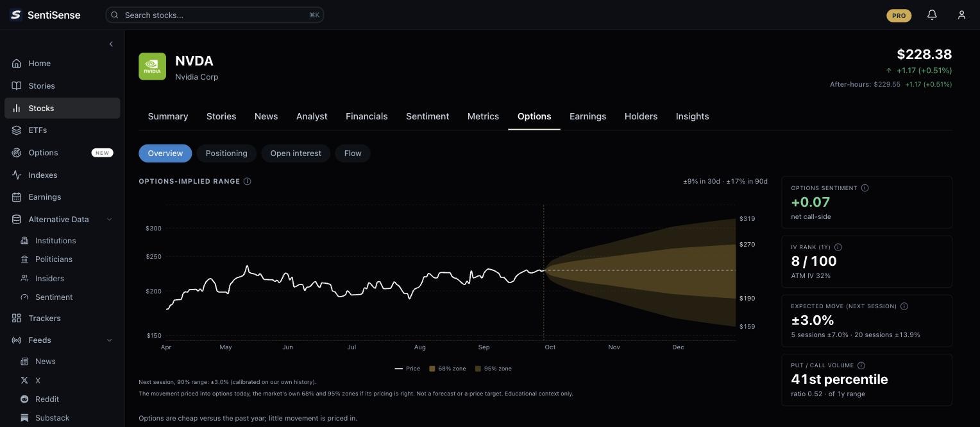Click the Insiders people icon
The image size is (980, 427).
pyautogui.click(x=24, y=279)
